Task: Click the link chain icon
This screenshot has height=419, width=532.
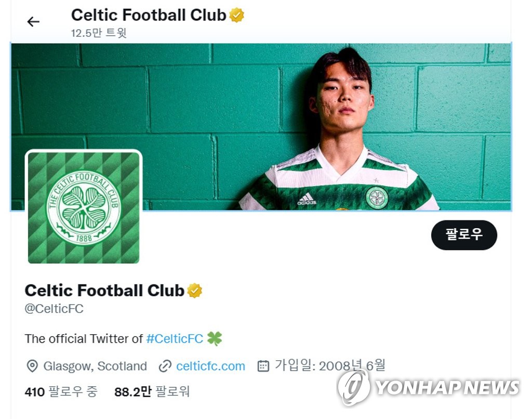Action: [165, 366]
